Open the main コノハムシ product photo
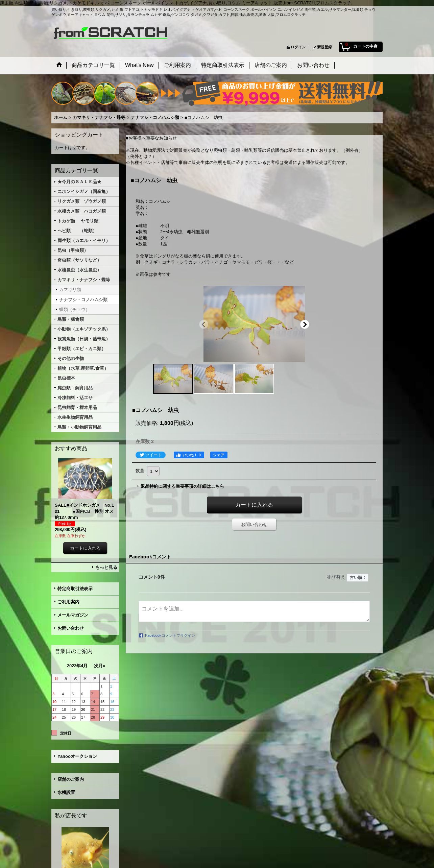This screenshot has height=868, width=434. 254,324
